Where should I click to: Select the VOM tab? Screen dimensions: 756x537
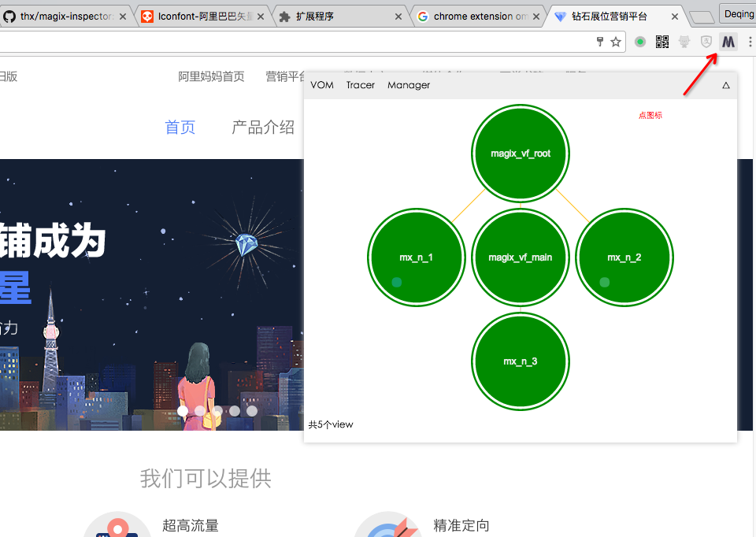(322, 85)
